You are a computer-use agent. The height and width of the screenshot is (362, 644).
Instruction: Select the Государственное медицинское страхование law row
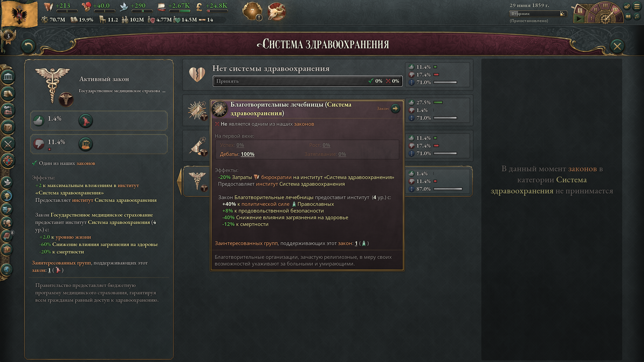pyautogui.click(x=327, y=181)
